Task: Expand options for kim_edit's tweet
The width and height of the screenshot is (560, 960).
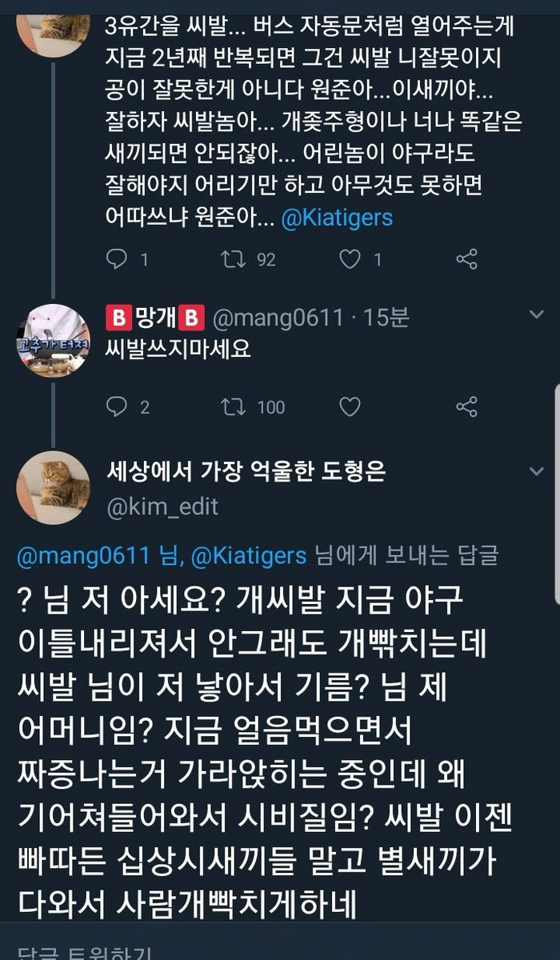Action: 538,472
